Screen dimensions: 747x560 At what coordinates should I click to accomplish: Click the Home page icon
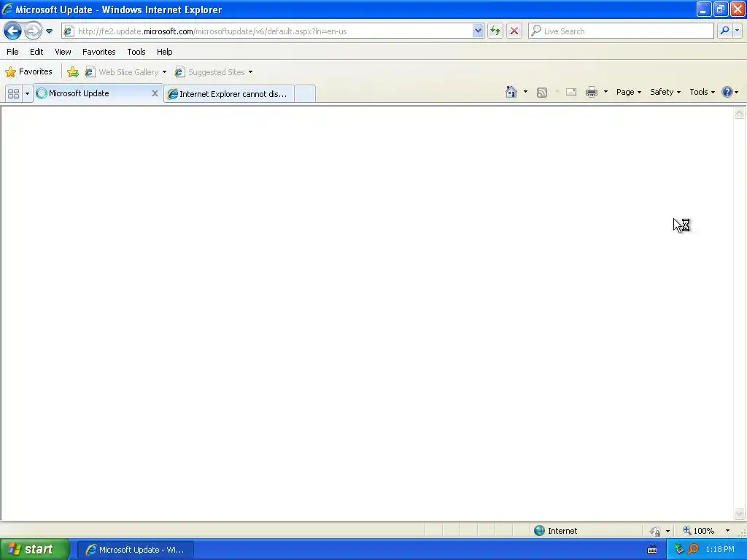511,92
